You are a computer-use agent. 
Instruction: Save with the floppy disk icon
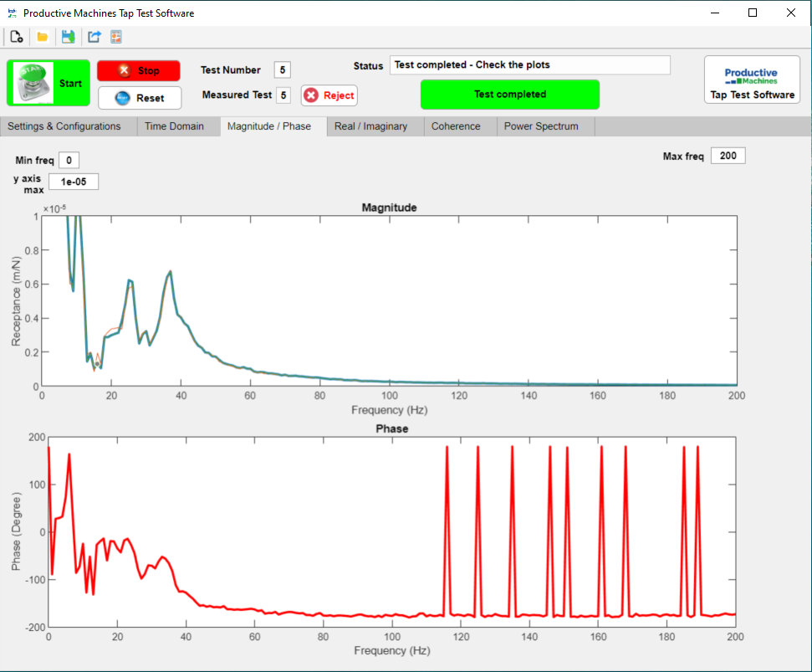point(68,37)
